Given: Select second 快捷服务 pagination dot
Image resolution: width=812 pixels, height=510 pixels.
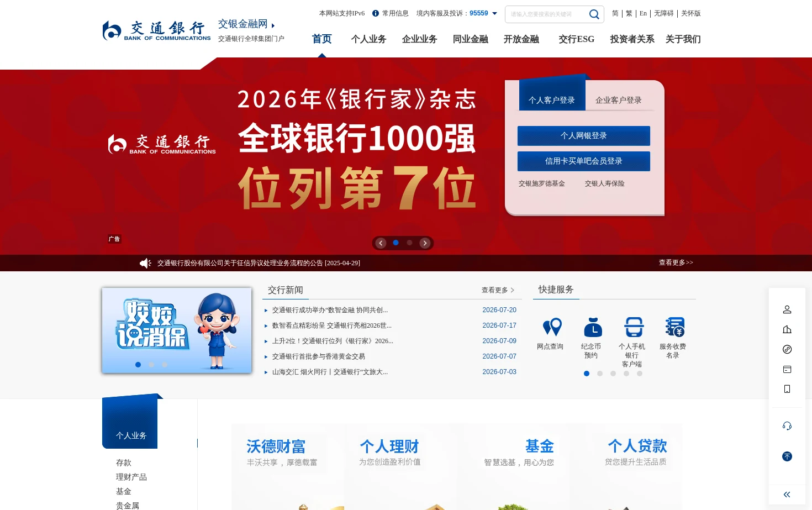Looking at the screenshot, I should [600, 374].
